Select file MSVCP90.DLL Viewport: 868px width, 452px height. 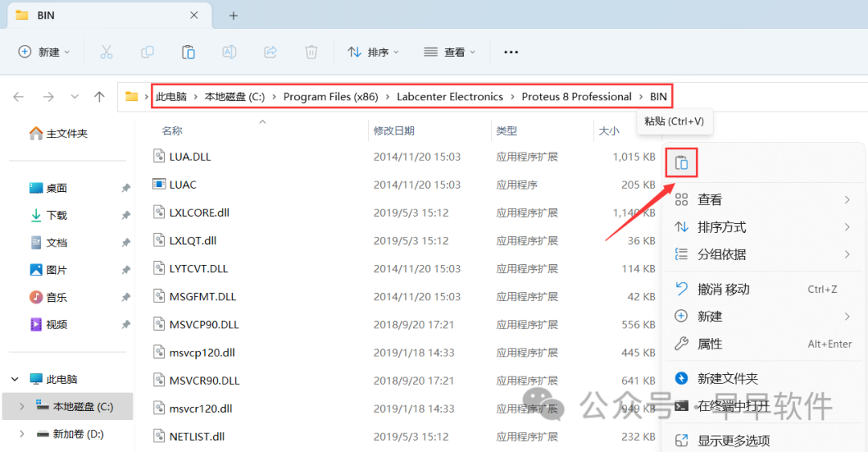click(204, 325)
